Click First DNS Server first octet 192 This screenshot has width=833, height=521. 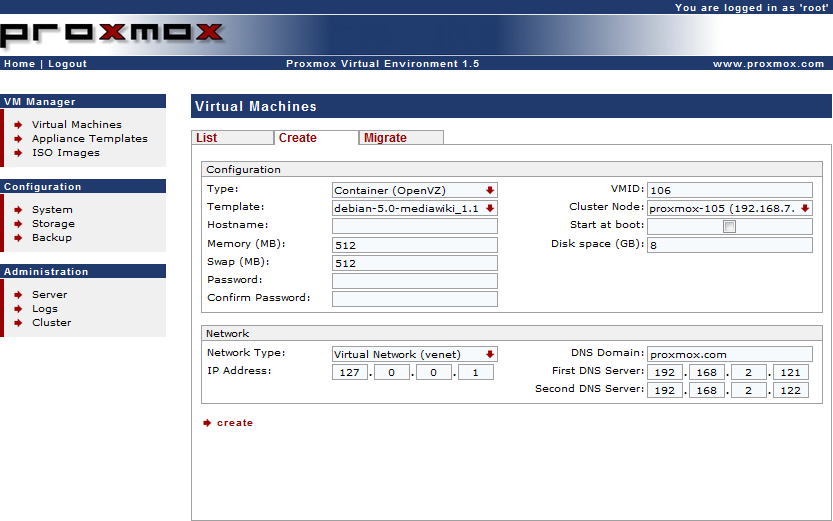665,372
